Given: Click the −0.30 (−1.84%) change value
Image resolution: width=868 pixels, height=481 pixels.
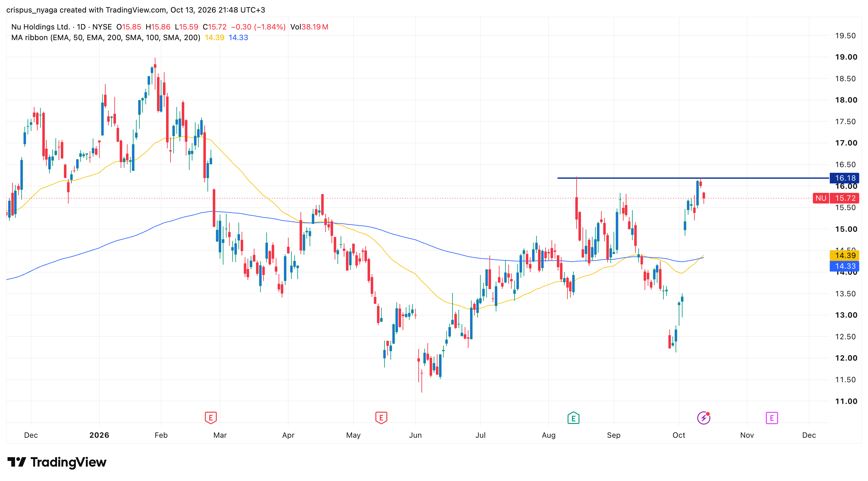Looking at the screenshot, I should coord(258,27).
